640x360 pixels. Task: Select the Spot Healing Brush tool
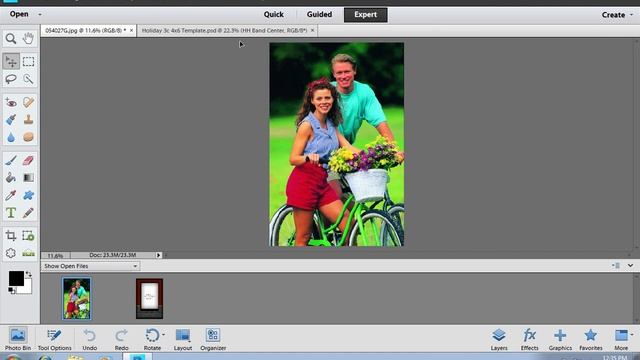[28, 102]
